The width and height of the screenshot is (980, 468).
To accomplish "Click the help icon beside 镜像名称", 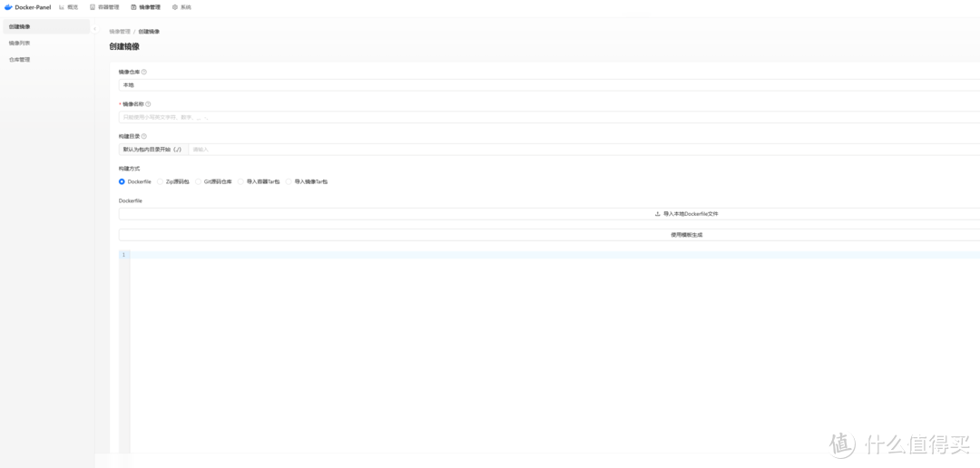I will click(x=148, y=104).
